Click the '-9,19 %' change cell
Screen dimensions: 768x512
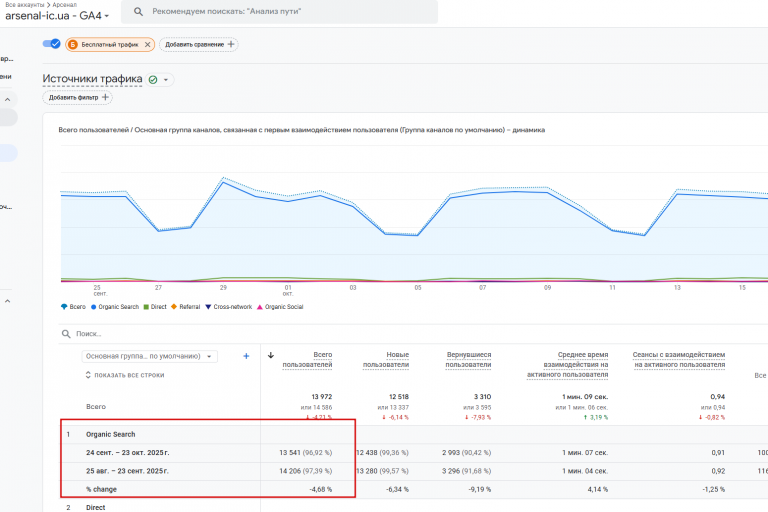pos(480,489)
